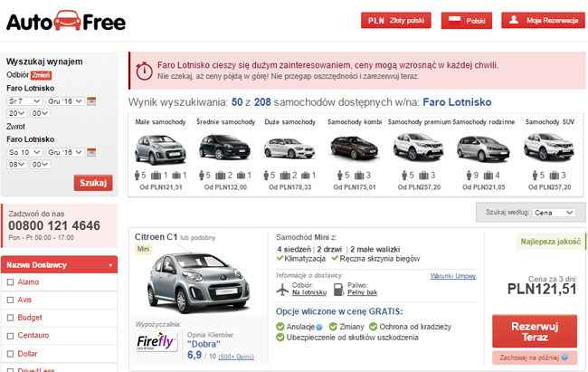Tick the Centauro supplier checkbox
This screenshot has width=588, height=372.
(x=11, y=336)
